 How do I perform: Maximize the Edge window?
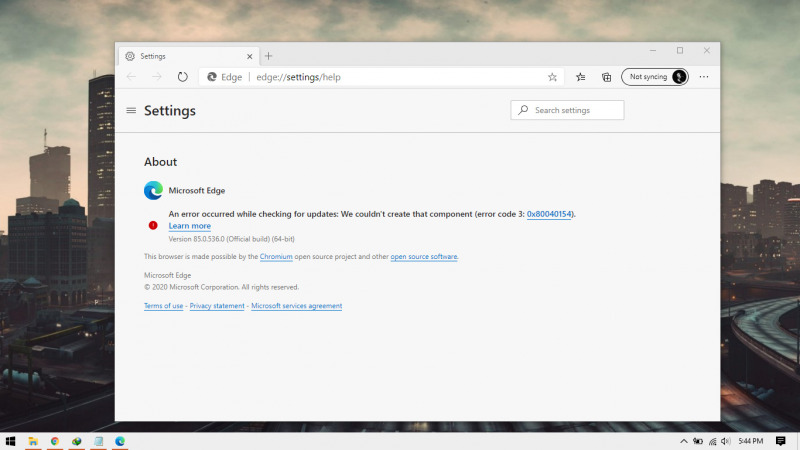pyautogui.click(x=680, y=51)
